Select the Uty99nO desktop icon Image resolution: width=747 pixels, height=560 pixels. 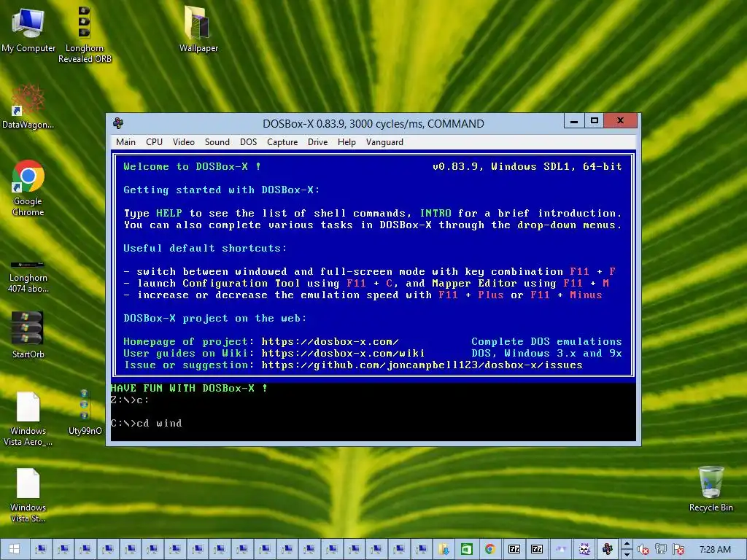(x=85, y=413)
